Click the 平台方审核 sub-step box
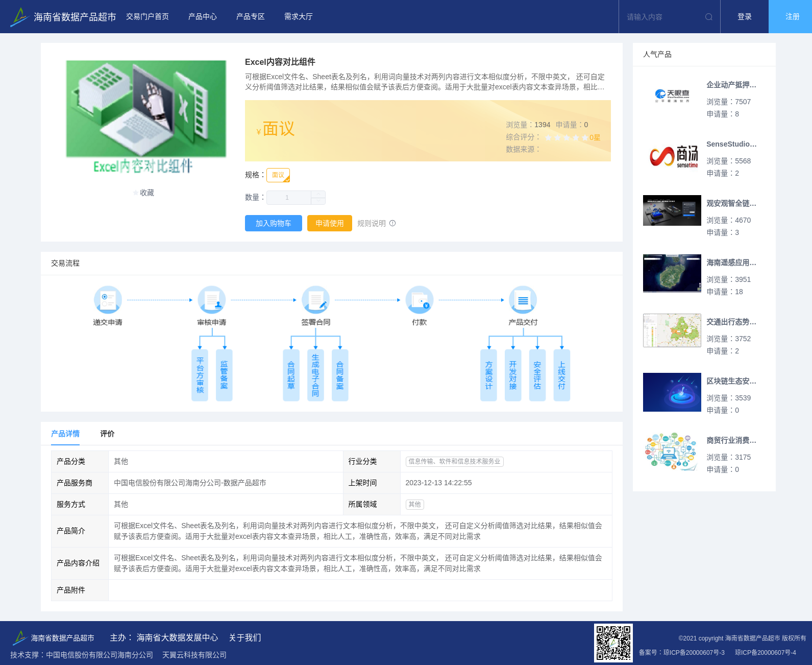The width and height of the screenshot is (812, 665). (x=200, y=375)
